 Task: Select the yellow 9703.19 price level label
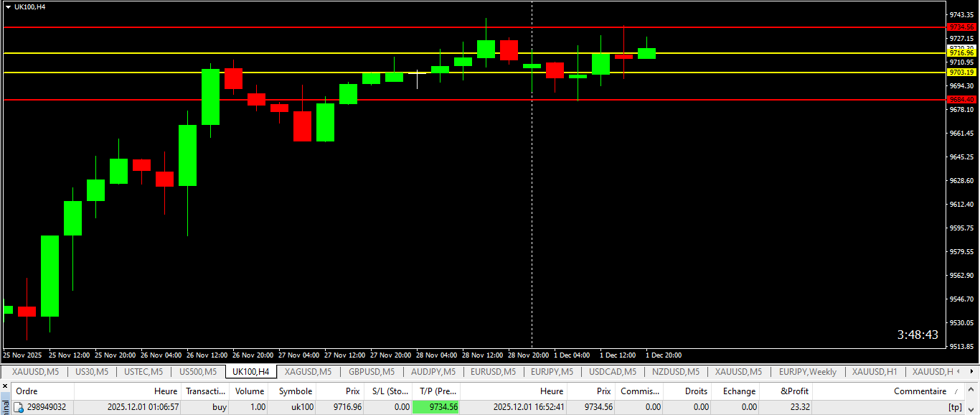(961, 73)
